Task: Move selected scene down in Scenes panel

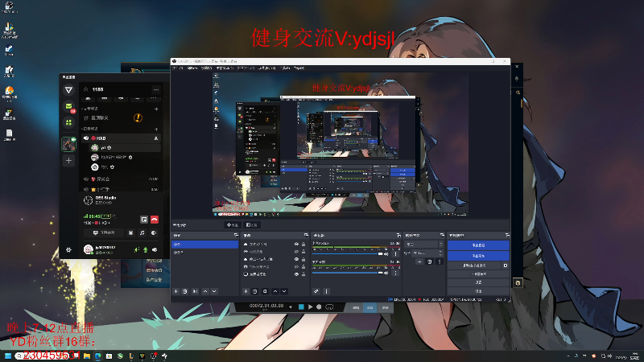Action: pyautogui.click(x=214, y=291)
